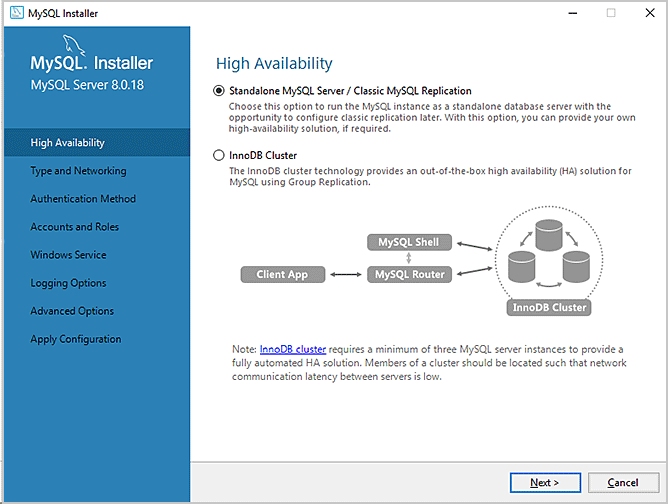668x504 pixels.
Task: Select the InnoDB Cluster radio option
Action: pos(219,155)
